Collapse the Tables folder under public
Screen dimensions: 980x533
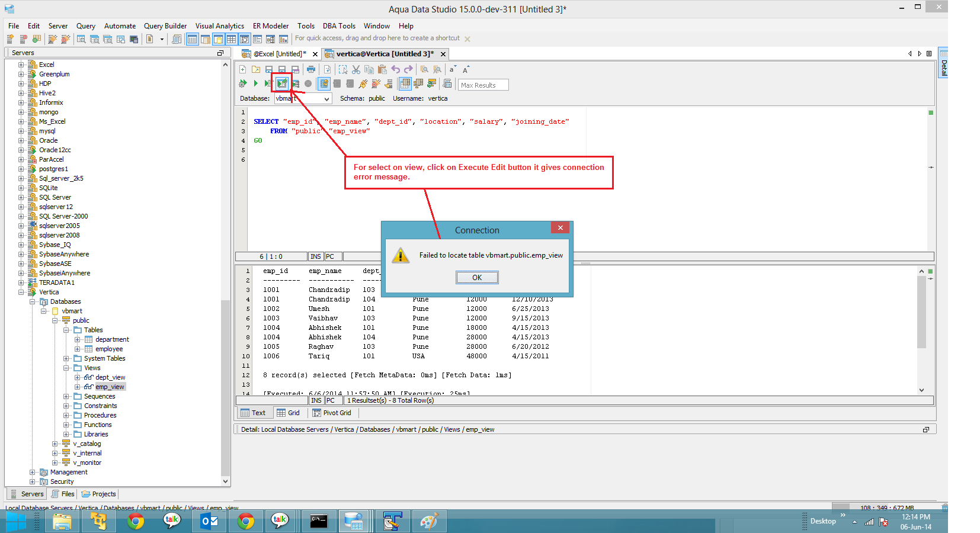tap(66, 330)
